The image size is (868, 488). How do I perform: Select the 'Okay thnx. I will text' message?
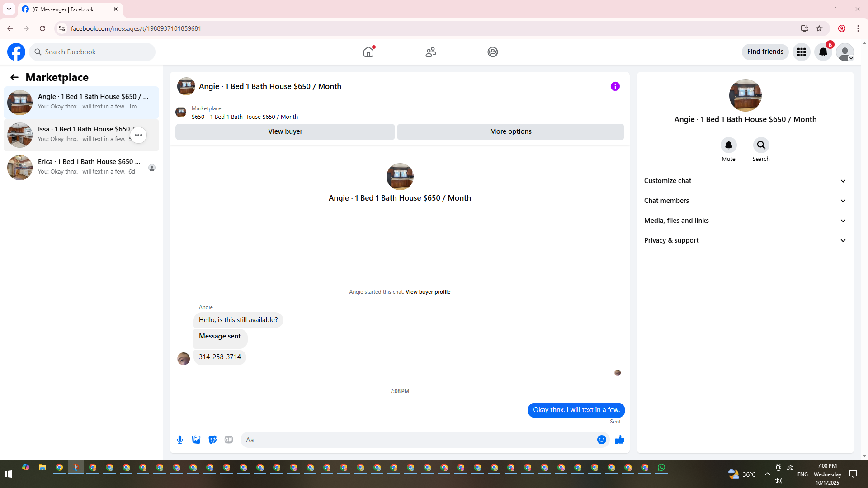point(576,410)
